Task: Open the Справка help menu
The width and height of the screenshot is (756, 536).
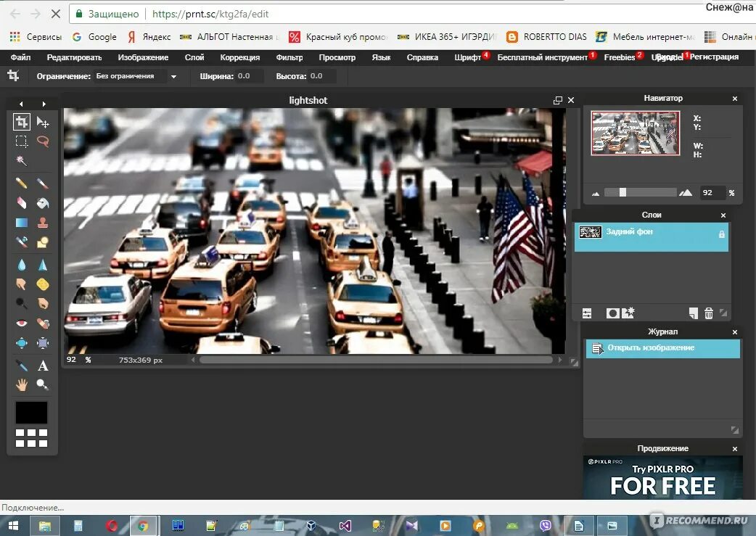Action: click(x=422, y=57)
